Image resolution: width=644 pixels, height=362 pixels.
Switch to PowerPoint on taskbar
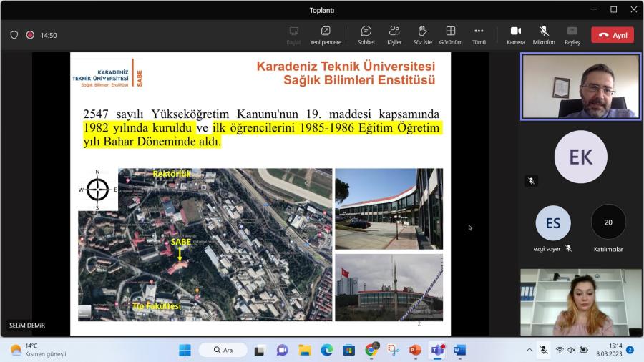pyautogui.click(x=416, y=350)
